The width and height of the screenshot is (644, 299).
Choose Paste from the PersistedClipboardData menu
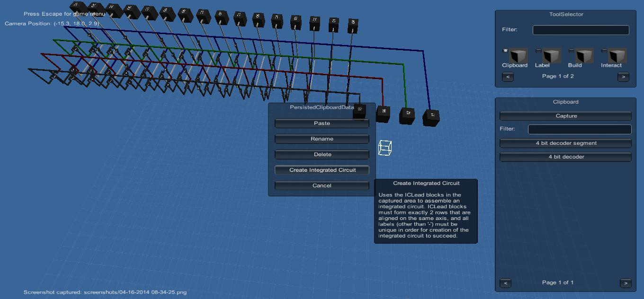[322, 123]
